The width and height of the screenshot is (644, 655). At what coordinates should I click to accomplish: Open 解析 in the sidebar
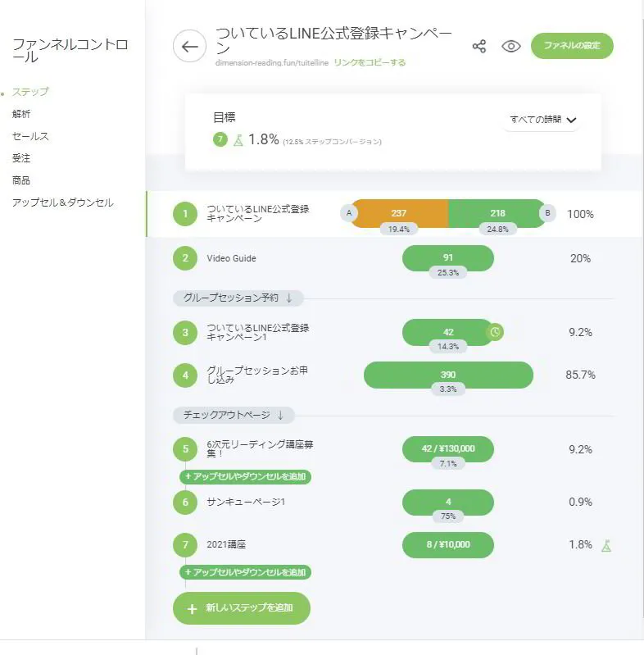(x=21, y=114)
